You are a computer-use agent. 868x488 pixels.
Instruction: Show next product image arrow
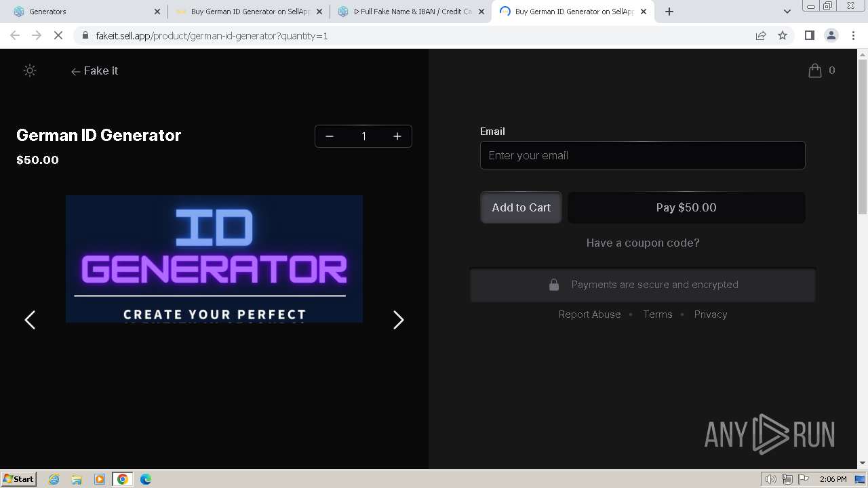pyautogui.click(x=399, y=320)
